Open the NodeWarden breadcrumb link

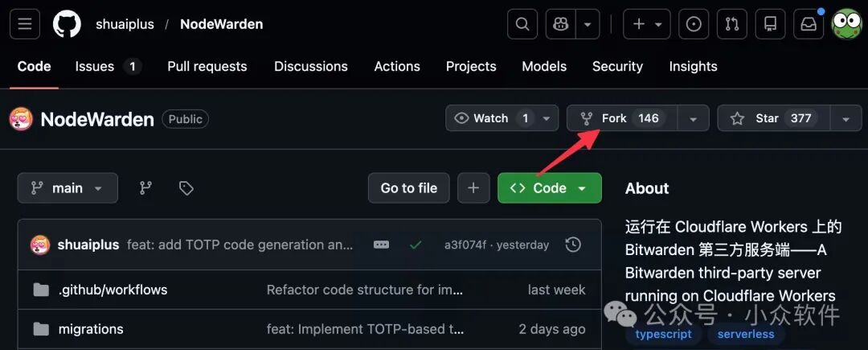[x=222, y=24]
